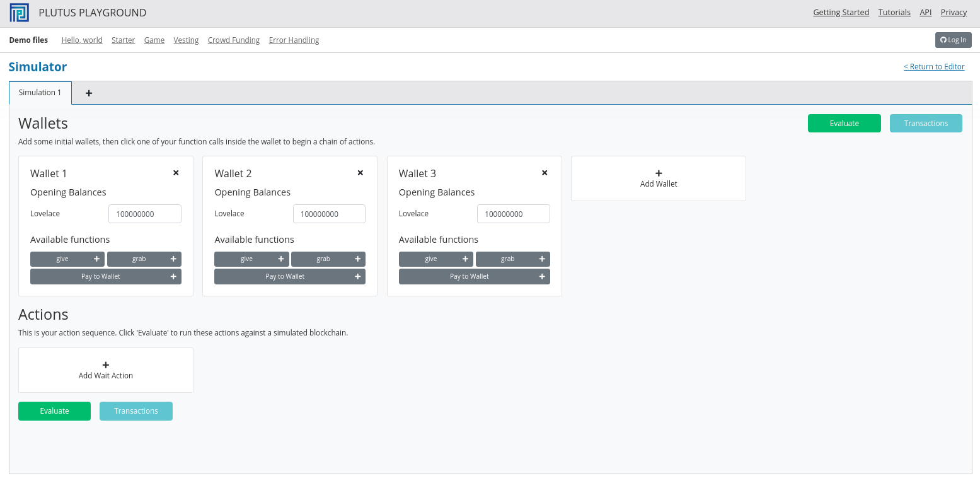Add Wallet 1's give function
This screenshot has width=980, height=478.
tap(67, 259)
